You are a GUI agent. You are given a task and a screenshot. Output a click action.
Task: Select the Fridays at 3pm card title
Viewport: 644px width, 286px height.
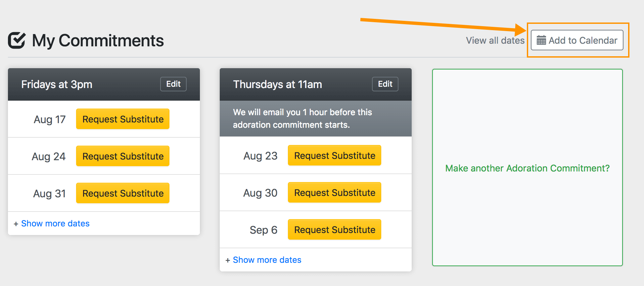click(x=57, y=84)
